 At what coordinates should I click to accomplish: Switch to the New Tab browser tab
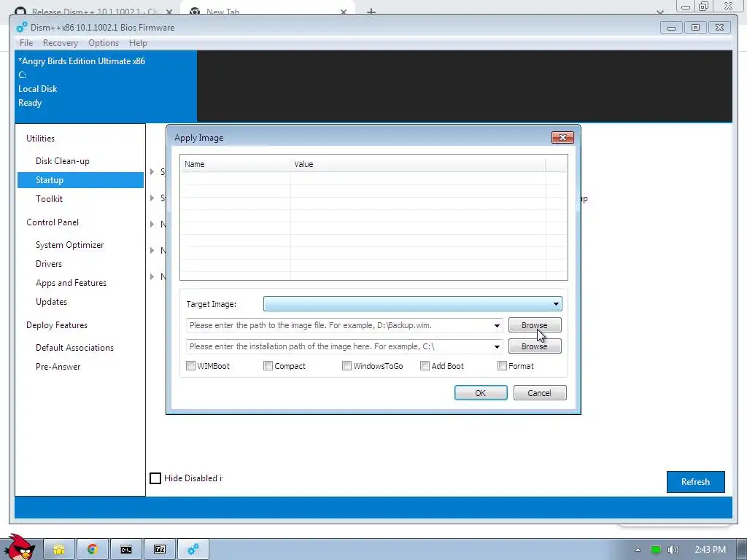pyautogui.click(x=267, y=9)
